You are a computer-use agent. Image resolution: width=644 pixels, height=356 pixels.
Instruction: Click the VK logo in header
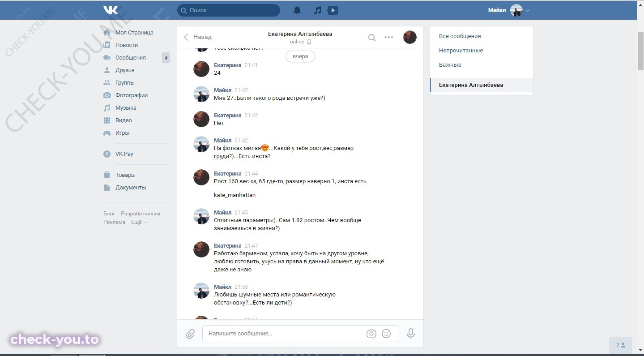[111, 10]
